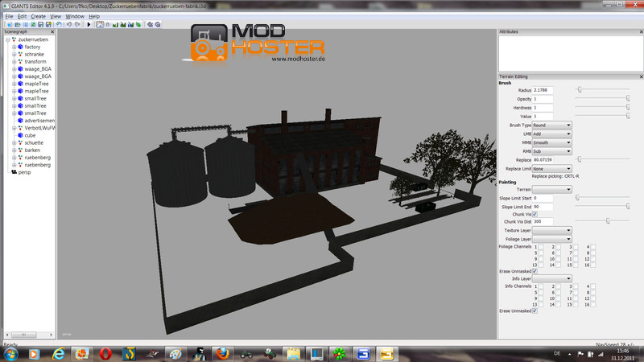Image resolution: width=644 pixels, height=362 pixels.
Task: Select the barken node in Scenegraph
Action: tap(32, 150)
